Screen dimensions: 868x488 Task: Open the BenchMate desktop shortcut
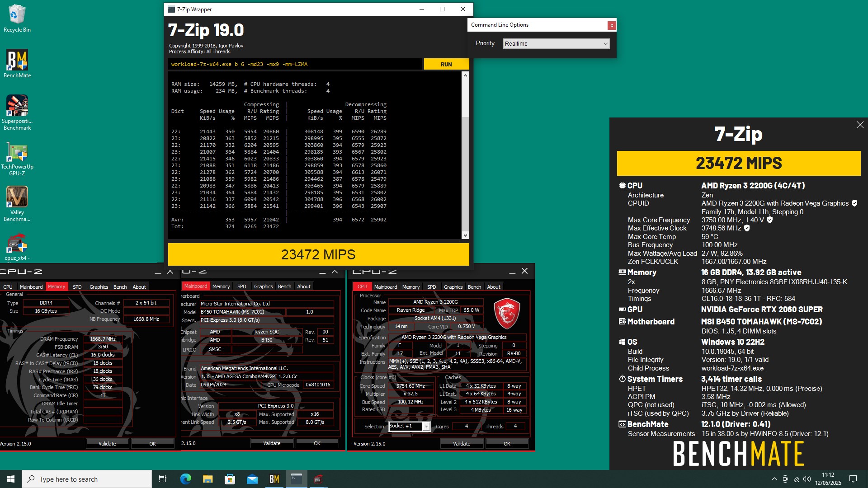17,64
